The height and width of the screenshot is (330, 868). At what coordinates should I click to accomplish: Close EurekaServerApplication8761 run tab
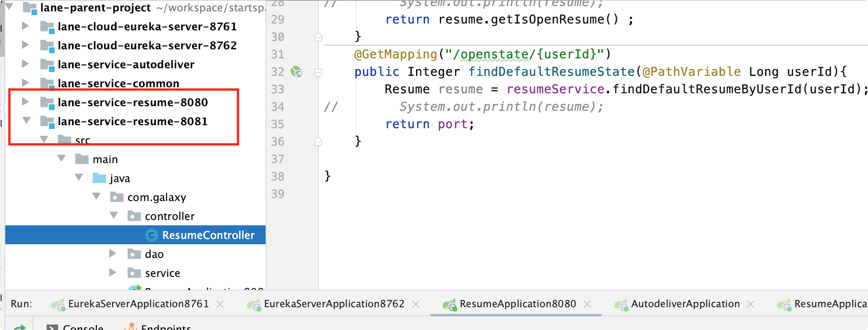(220, 304)
